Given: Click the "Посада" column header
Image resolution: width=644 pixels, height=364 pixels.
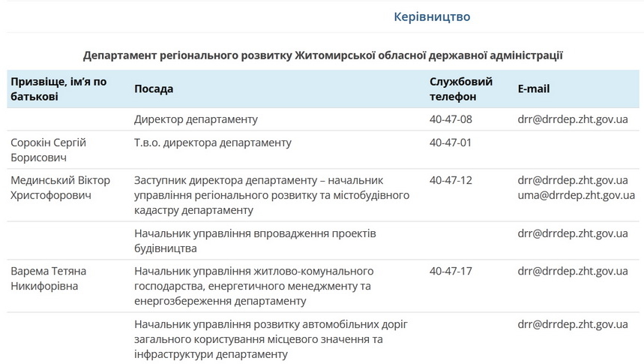Looking at the screenshot, I should click(154, 89).
